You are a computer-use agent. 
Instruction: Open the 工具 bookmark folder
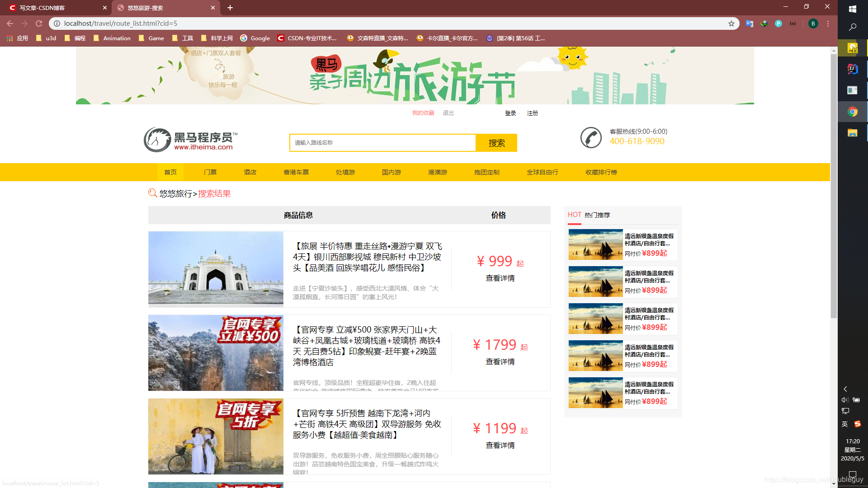coord(182,38)
